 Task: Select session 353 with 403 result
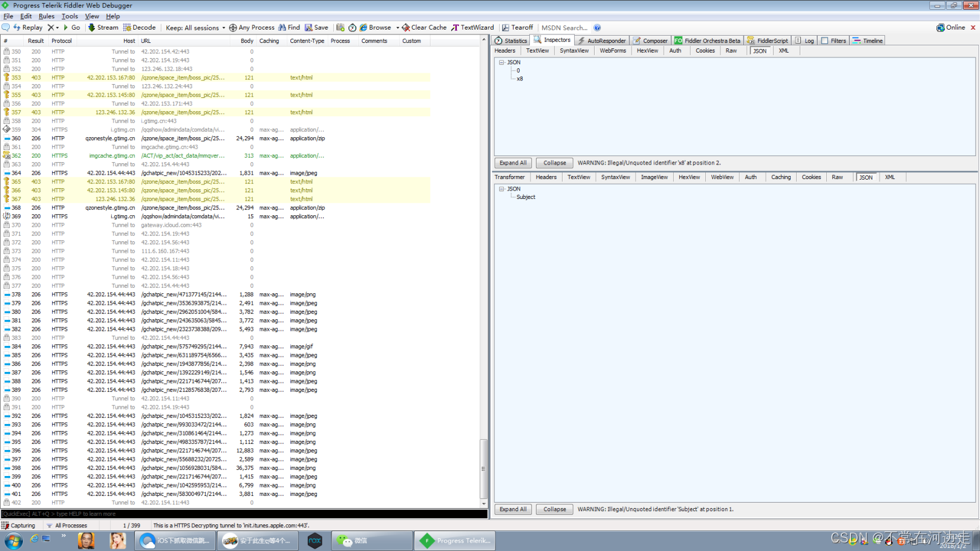click(217, 77)
